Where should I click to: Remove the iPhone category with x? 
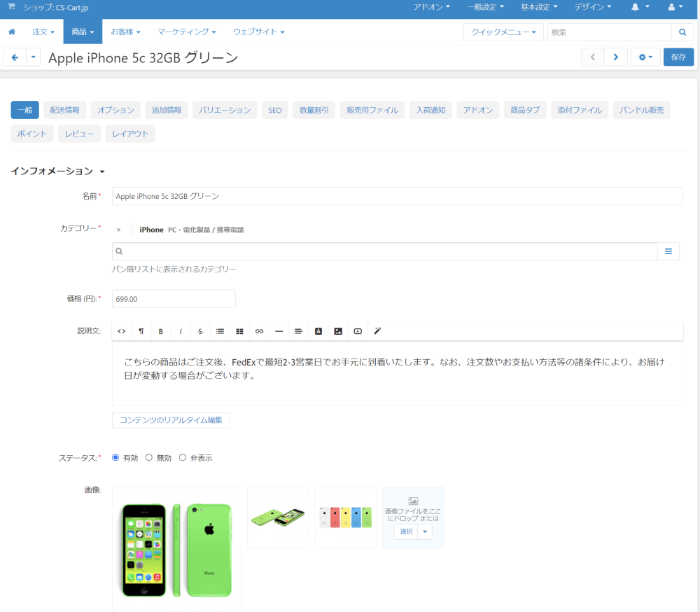click(118, 230)
